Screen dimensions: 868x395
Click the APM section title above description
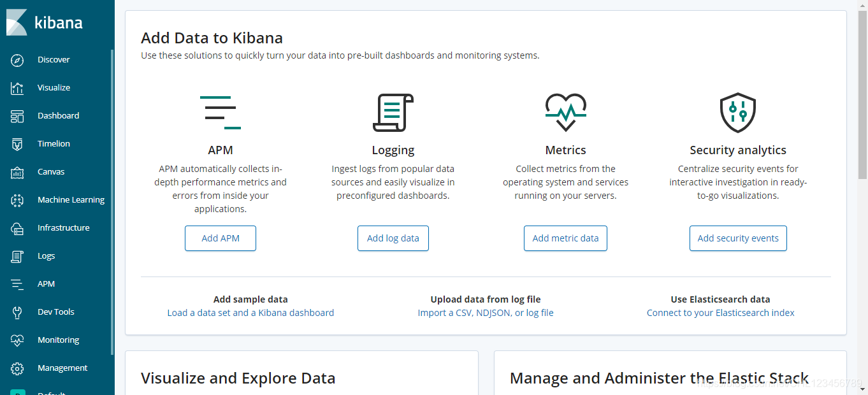[x=221, y=150]
